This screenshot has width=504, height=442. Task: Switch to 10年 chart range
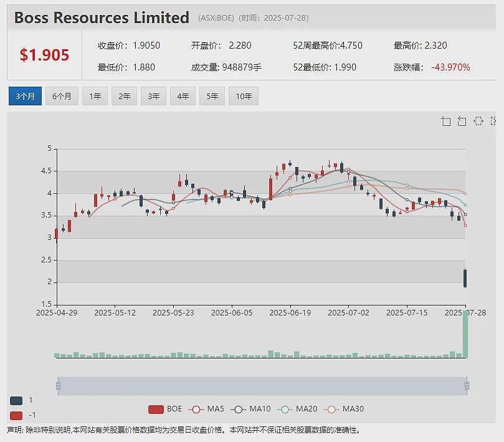pos(244,96)
